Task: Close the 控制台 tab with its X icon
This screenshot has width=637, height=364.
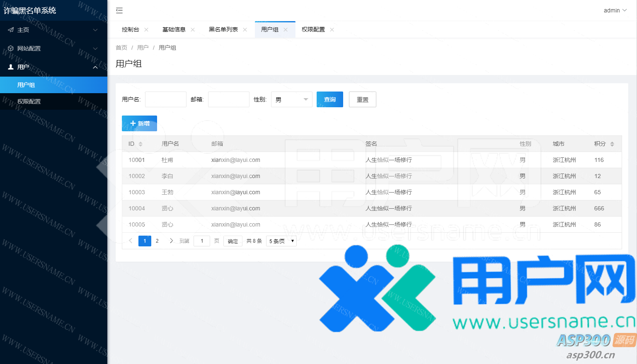Action: [146, 29]
